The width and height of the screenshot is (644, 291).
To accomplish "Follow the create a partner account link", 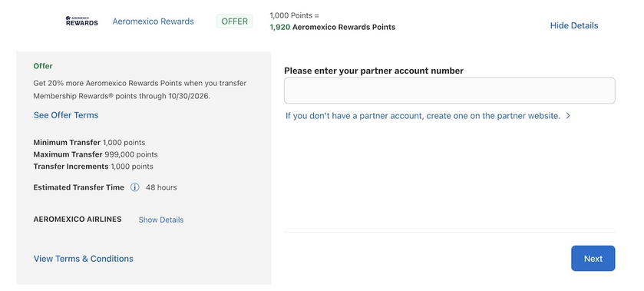I will pyautogui.click(x=423, y=116).
